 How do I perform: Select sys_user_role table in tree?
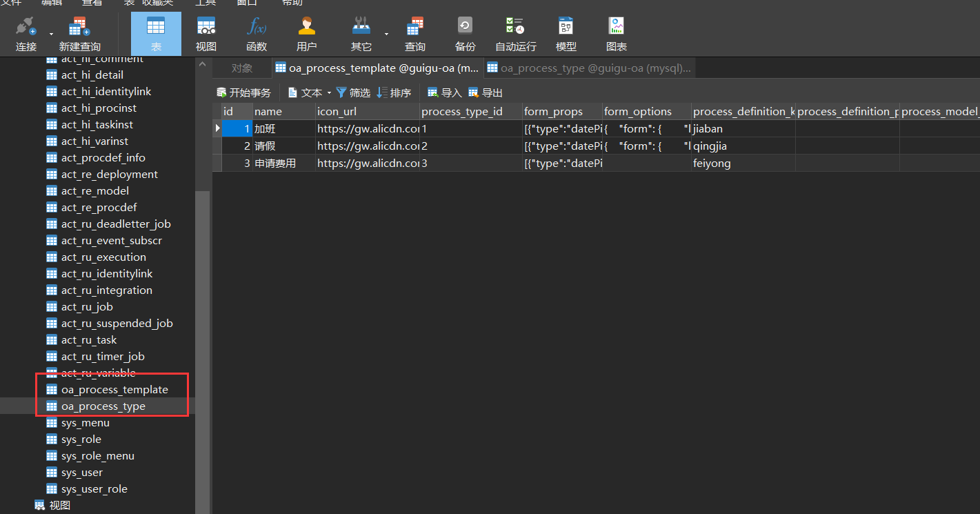coord(94,488)
